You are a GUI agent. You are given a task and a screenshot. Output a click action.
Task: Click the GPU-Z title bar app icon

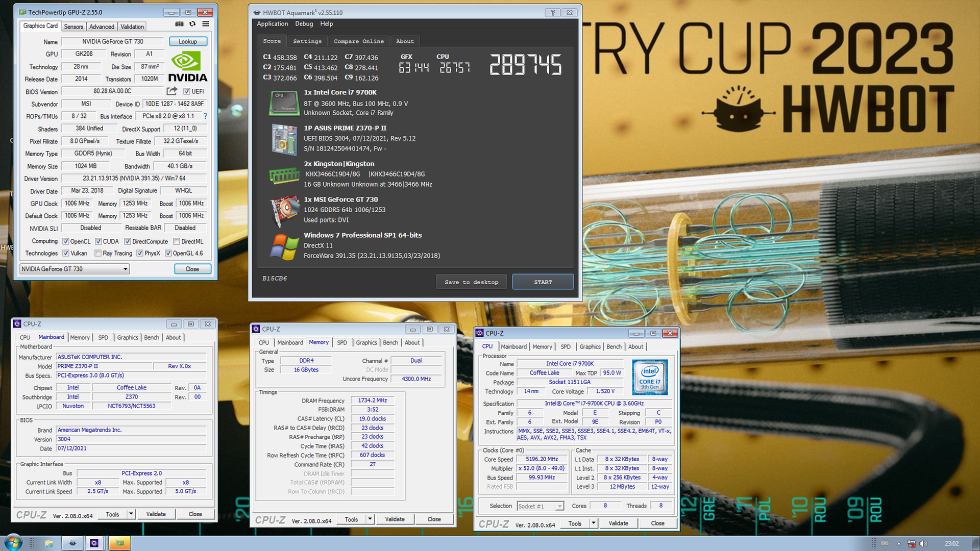[x=22, y=12]
